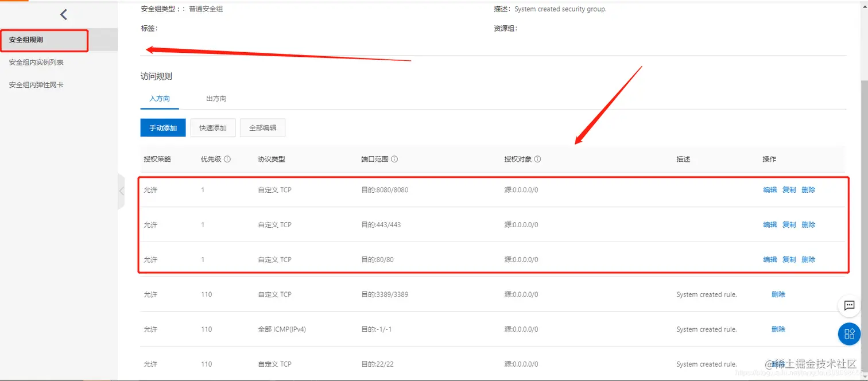Click System created rule. in 3389 row
This screenshot has height=381, width=868.
(x=707, y=295)
